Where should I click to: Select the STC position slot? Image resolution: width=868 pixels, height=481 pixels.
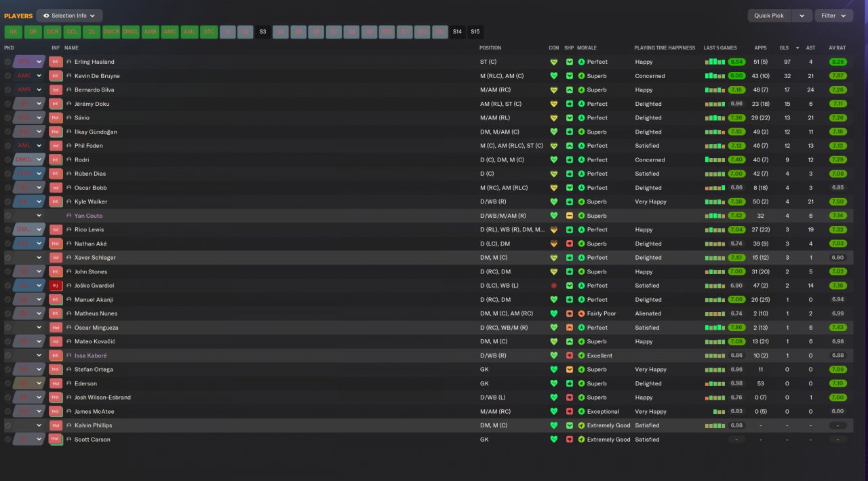click(x=210, y=32)
